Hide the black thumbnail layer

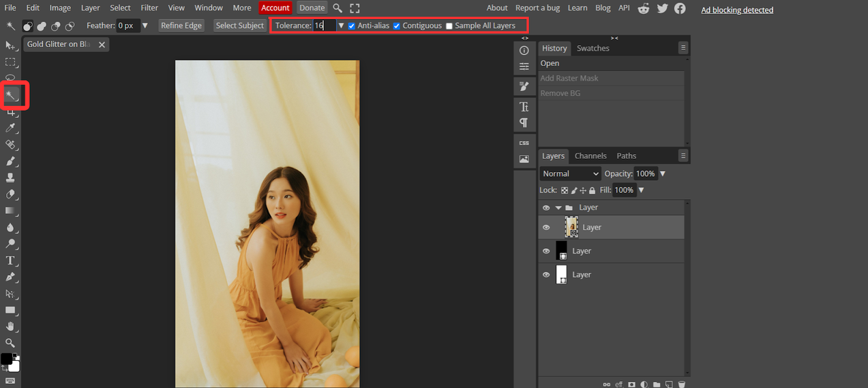545,251
